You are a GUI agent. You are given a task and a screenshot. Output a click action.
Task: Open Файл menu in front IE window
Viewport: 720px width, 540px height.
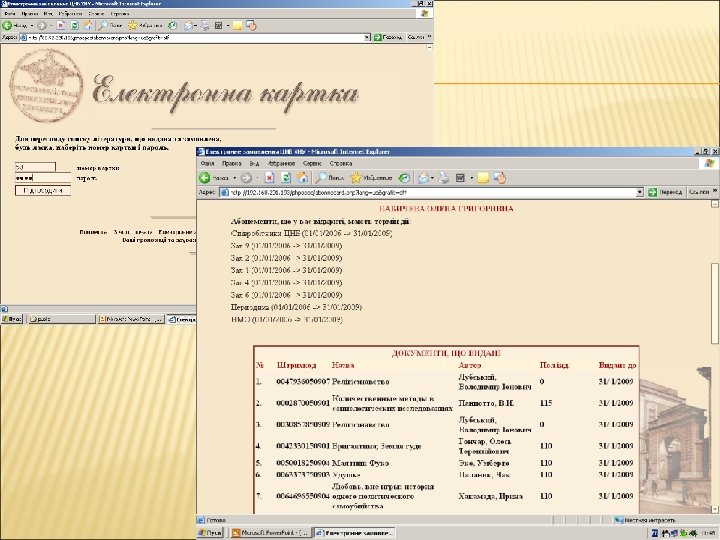tap(208, 163)
